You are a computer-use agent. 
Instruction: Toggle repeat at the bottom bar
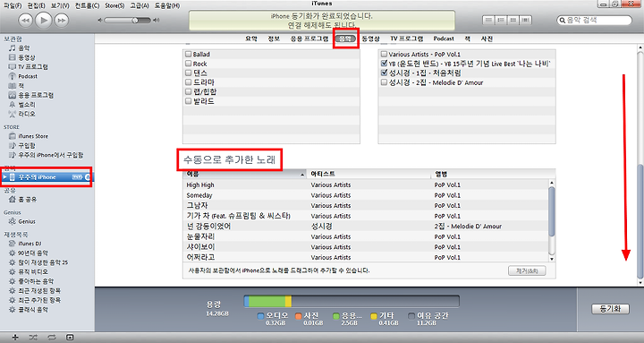point(52,338)
